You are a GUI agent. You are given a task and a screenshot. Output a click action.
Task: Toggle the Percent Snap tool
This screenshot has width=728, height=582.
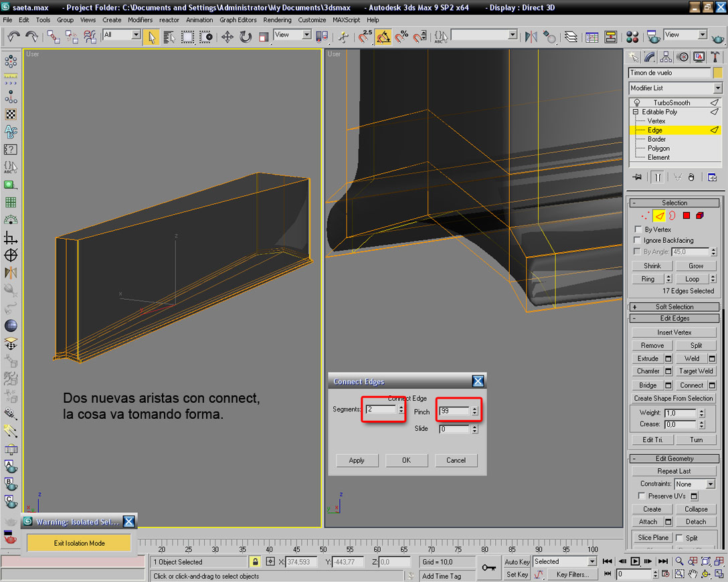click(401, 37)
